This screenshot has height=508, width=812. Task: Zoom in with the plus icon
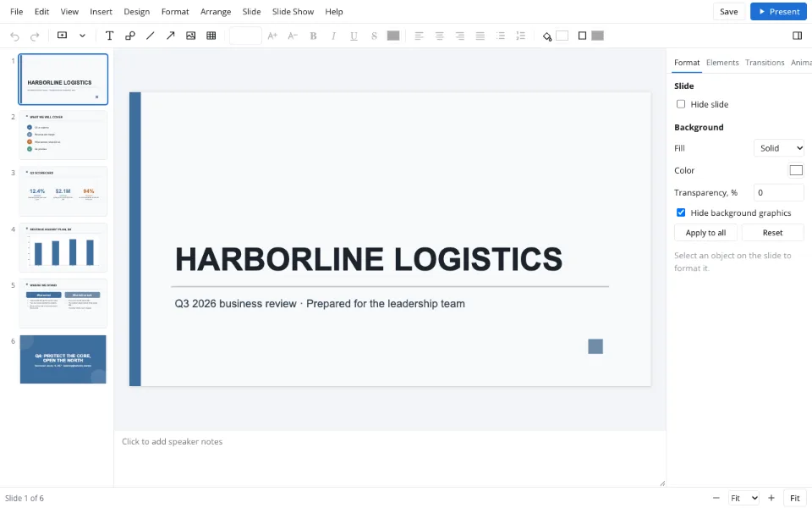tap(771, 498)
